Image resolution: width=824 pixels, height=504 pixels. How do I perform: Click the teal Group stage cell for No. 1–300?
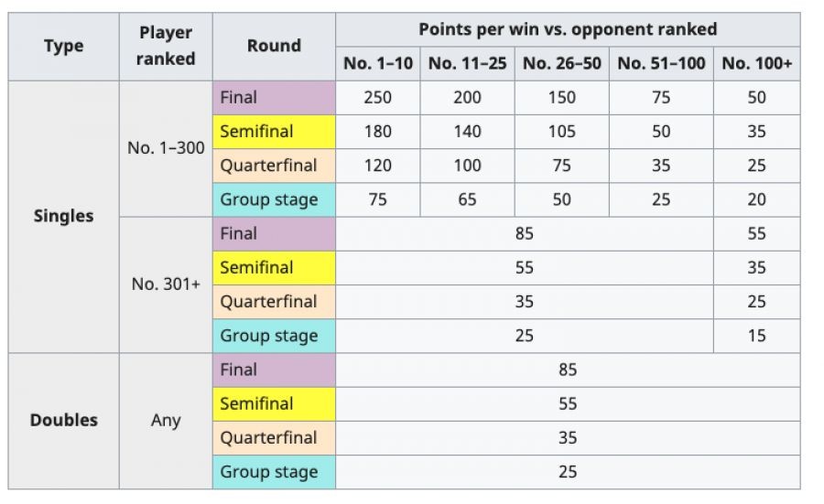click(x=274, y=199)
